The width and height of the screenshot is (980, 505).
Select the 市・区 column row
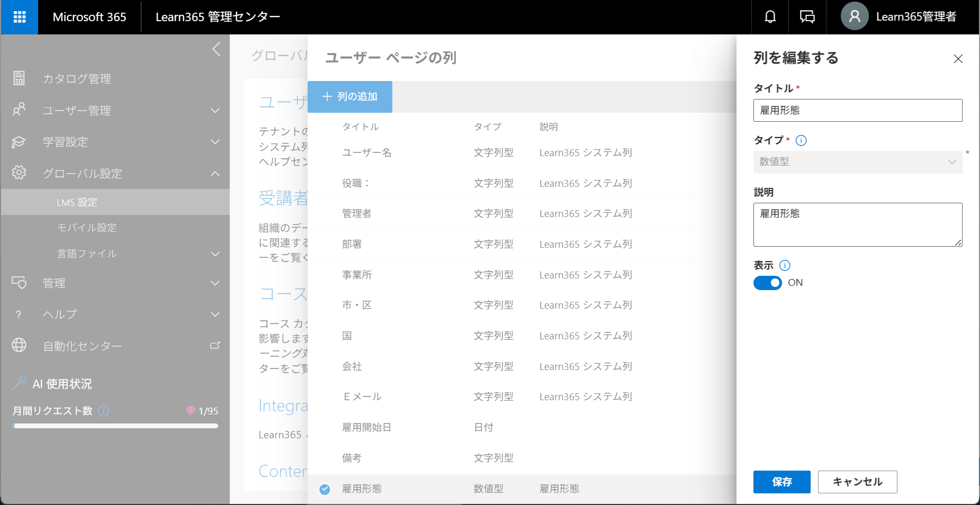point(522,305)
